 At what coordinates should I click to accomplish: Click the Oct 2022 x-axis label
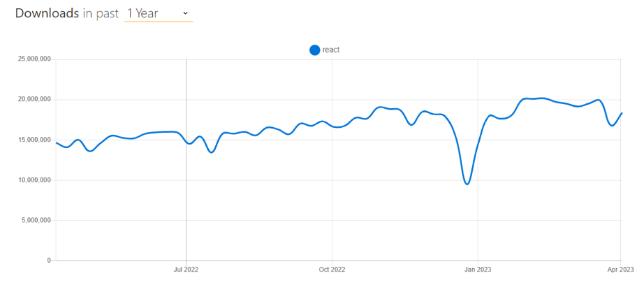332,269
